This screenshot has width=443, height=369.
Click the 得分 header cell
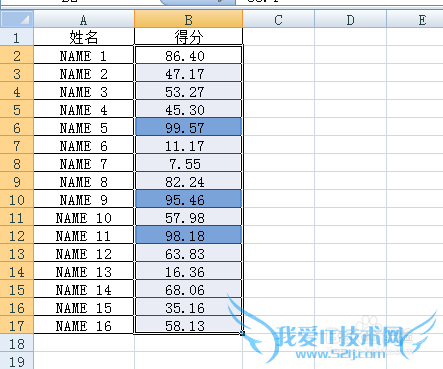(x=188, y=37)
